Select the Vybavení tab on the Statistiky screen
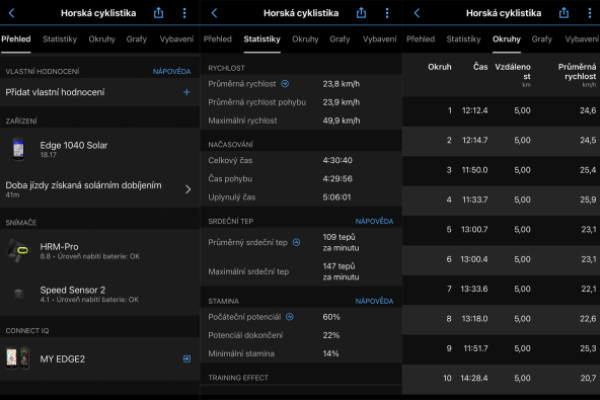The height and width of the screenshot is (400, 600). 379,39
